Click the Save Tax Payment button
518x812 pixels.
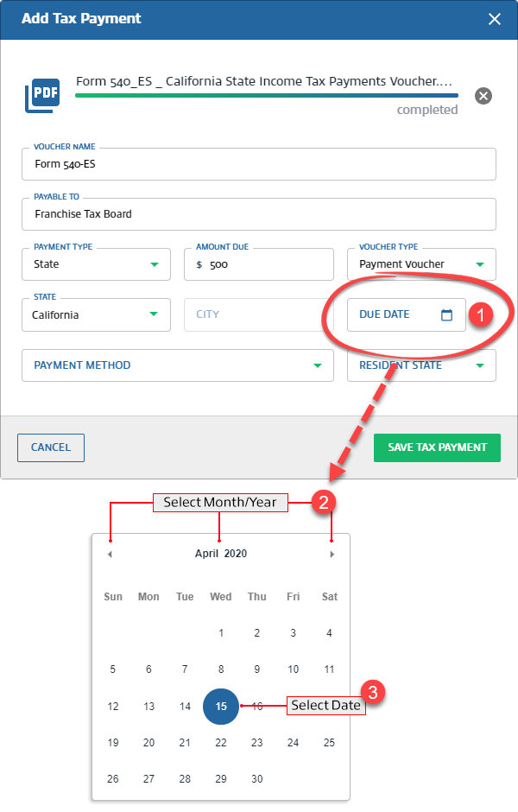pos(437,447)
